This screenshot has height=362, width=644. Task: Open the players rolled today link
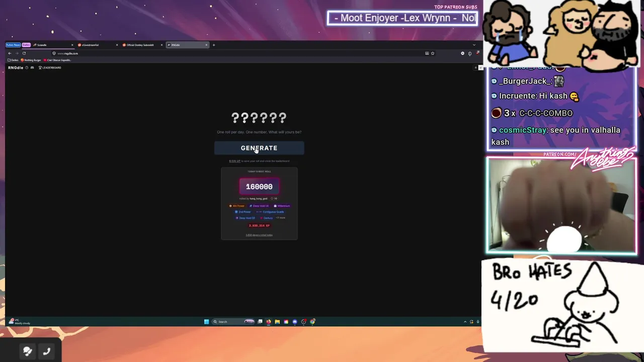coord(259,235)
